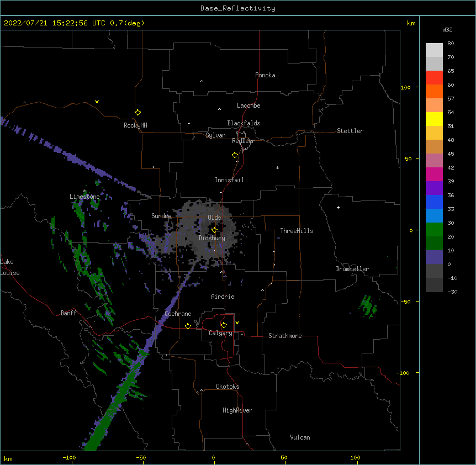Select the royal blue legend swatch
The width and height of the screenshot is (476, 465).
click(x=434, y=202)
